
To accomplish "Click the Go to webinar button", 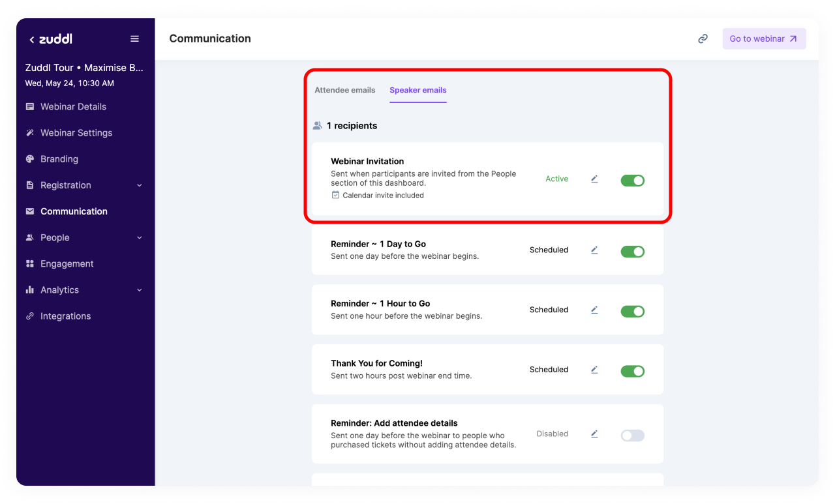I will (763, 39).
